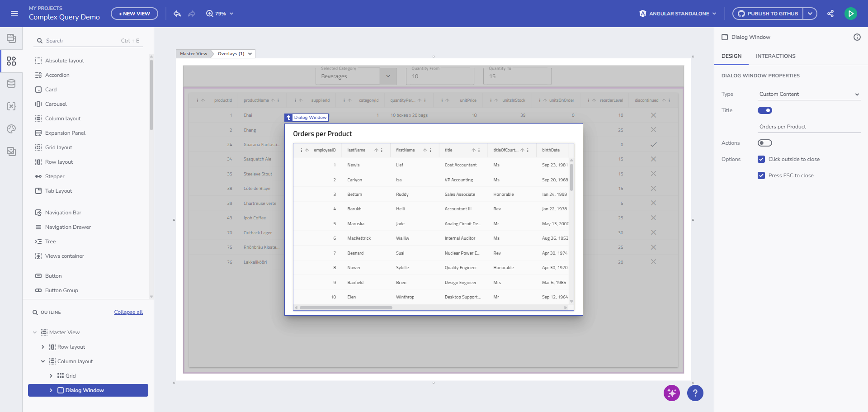
Task: Open the Overlays (1) breadcrumb menu
Action: pyautogui.click(x=234, y=54)
